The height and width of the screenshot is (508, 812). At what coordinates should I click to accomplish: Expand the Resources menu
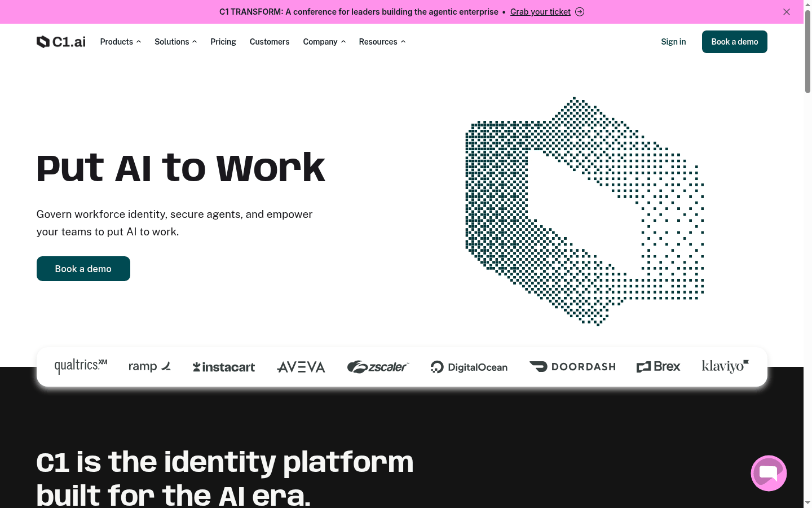pos(382,42)
